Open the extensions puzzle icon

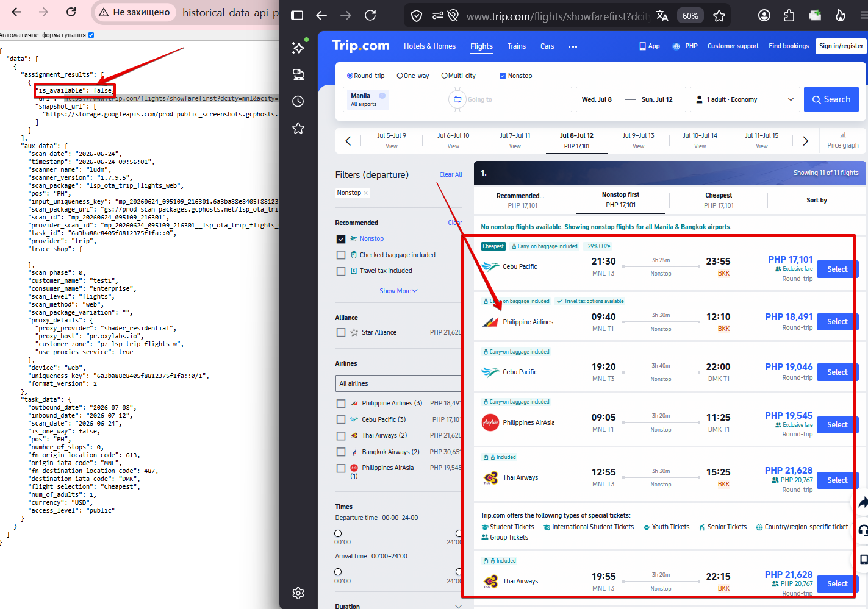point(789,15)
